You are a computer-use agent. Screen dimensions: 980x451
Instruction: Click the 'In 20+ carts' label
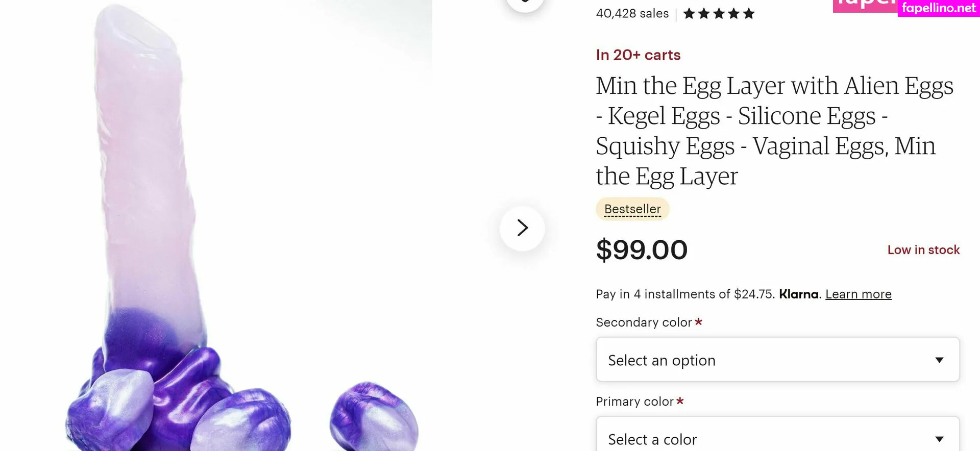coord(638,55)
